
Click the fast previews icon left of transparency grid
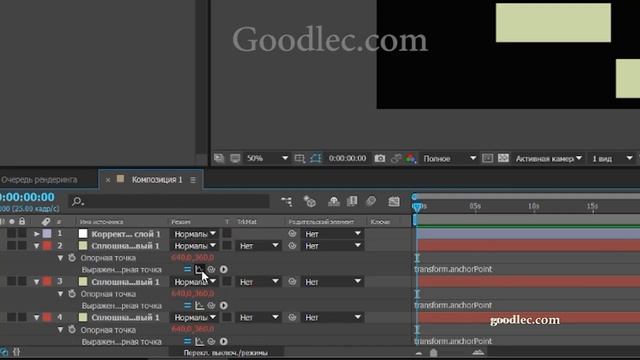pyautogui.click(x=487, y=158)
